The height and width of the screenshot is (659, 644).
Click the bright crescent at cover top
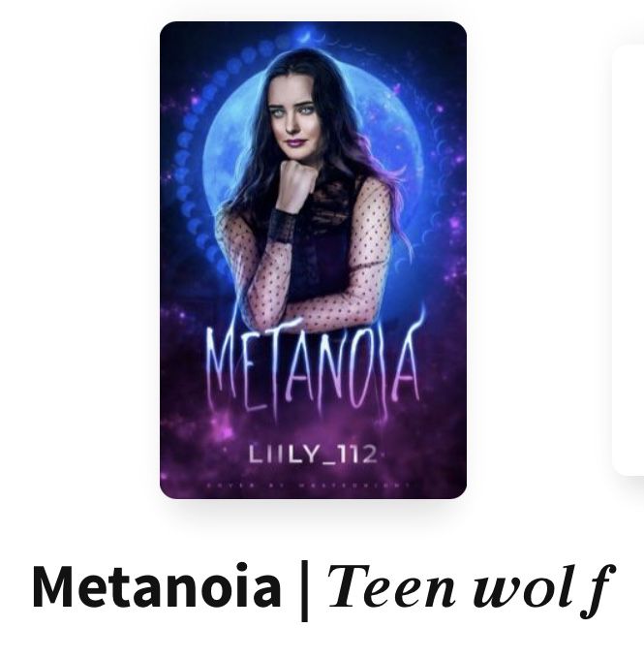308,36
